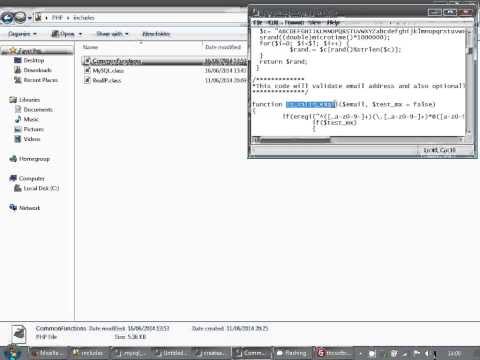480x360 pixels.
Task: Sort files by the Name column header
Action: coord(91,47)
